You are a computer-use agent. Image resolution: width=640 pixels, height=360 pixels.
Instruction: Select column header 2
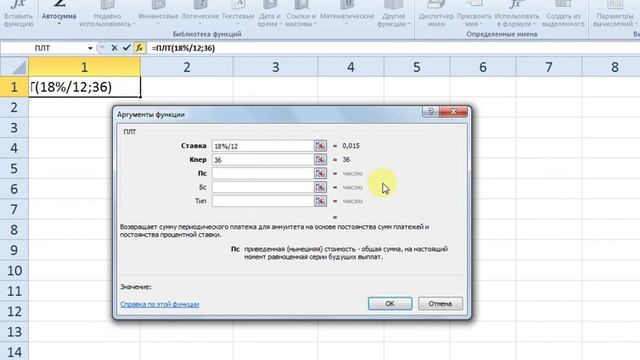[187, 67]
